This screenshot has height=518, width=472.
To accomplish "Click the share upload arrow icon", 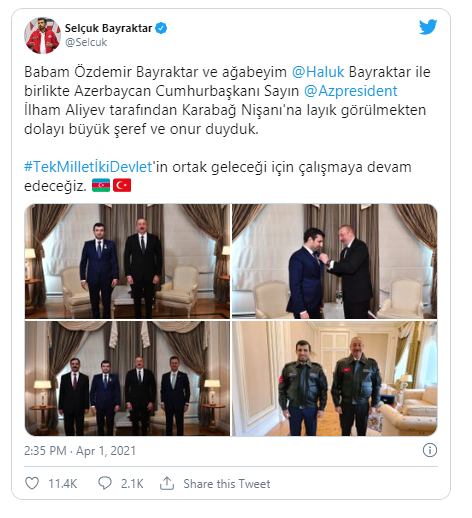I will [x=167, y=483].
